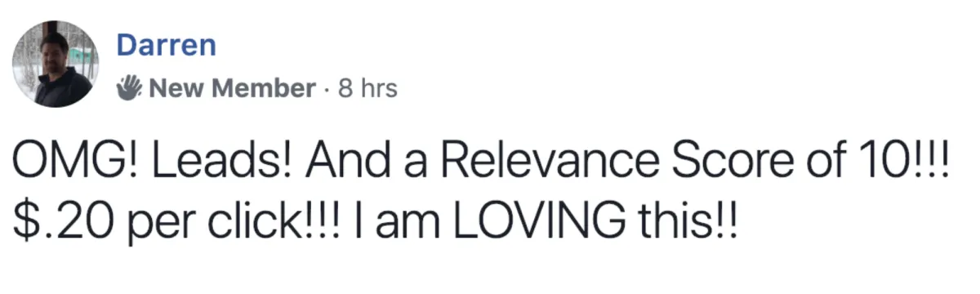Click the waving hand New Member badge icon
Viewport: 980px width, 294px height.
pyautogui.click(x=131, y=88)
